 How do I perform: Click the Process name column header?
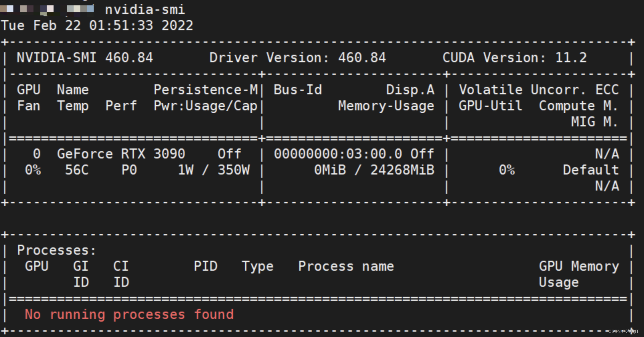pyautogui.click(x=346, y=266)
